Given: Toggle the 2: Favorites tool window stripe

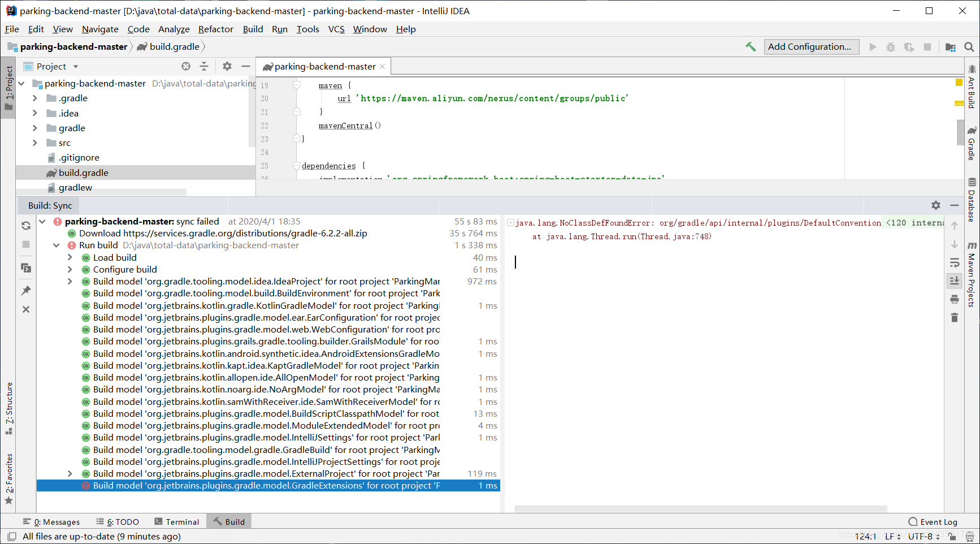Looking at the screenshot, I should 8,479.
